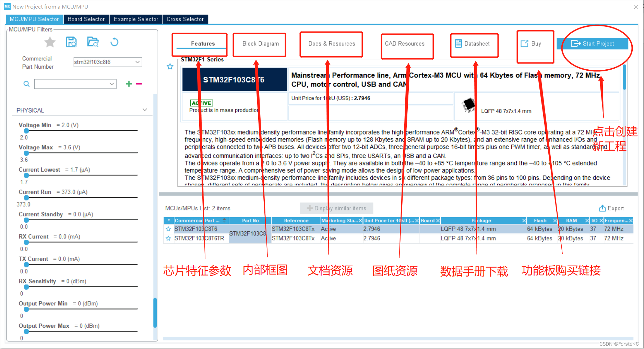Add a new search keyword with plus icon
This screenshot has height=349, width=644.
click(x=129, y=83)
